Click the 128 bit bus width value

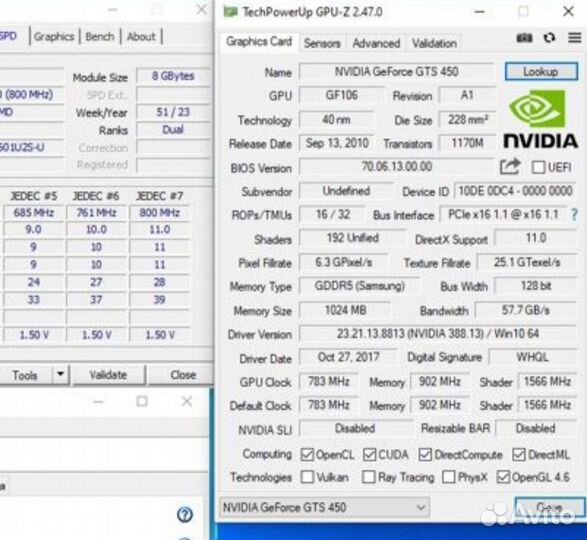535,286
